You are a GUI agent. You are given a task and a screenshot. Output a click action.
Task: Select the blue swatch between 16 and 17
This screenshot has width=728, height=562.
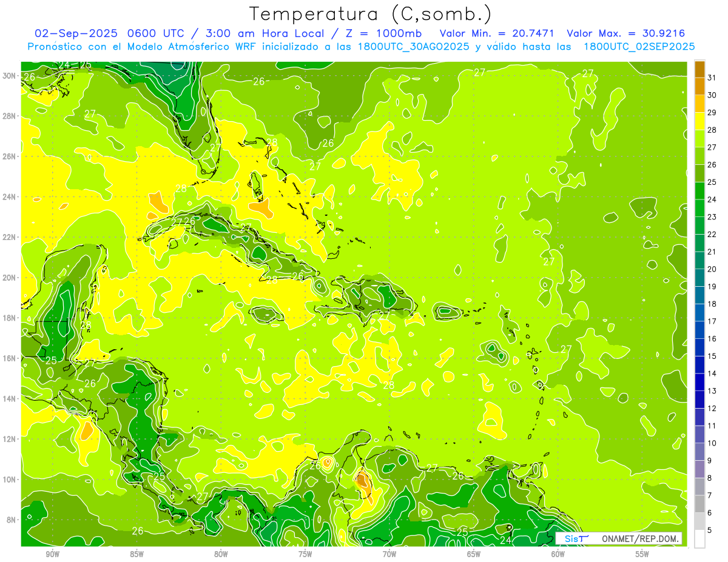(x=699, y=330)
